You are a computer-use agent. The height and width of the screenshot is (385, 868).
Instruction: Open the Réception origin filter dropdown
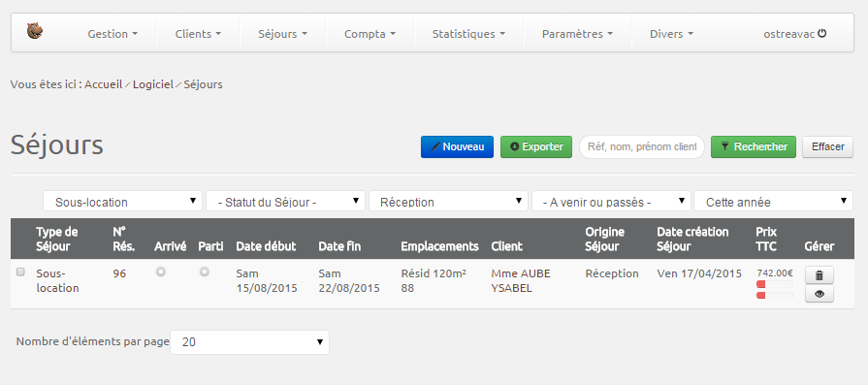pos(448,202)
